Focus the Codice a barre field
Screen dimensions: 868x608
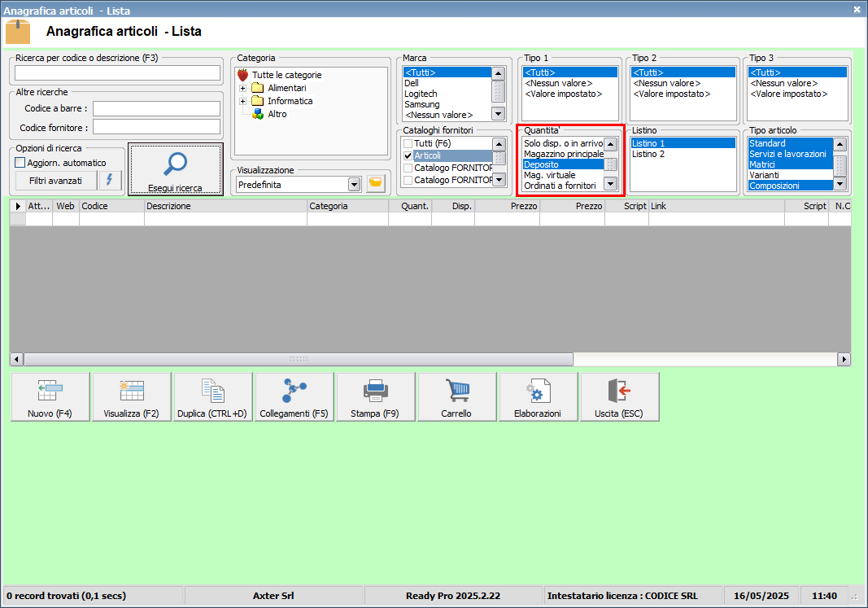click(x=157, y=108)
